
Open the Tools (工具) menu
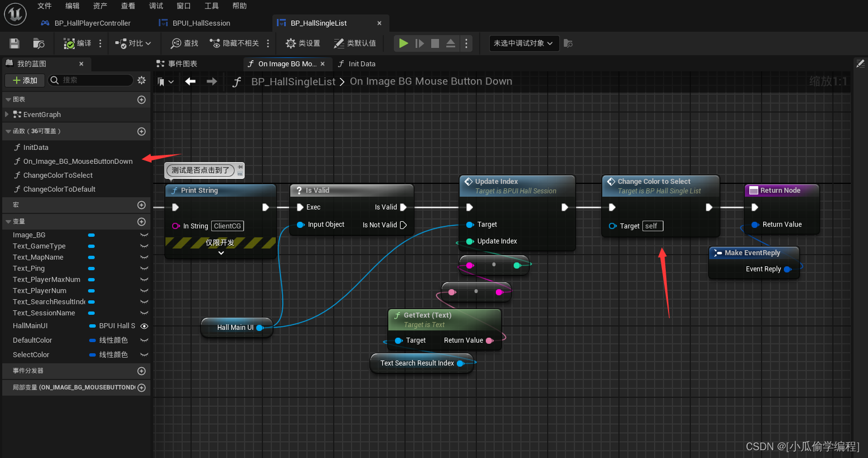pos(212,6)
